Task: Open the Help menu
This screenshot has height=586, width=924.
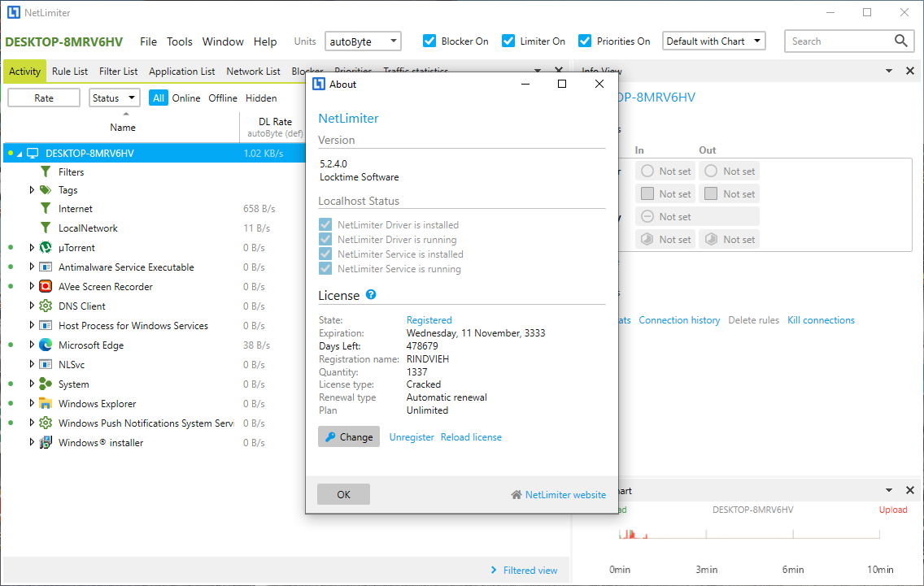Action: 265,41
